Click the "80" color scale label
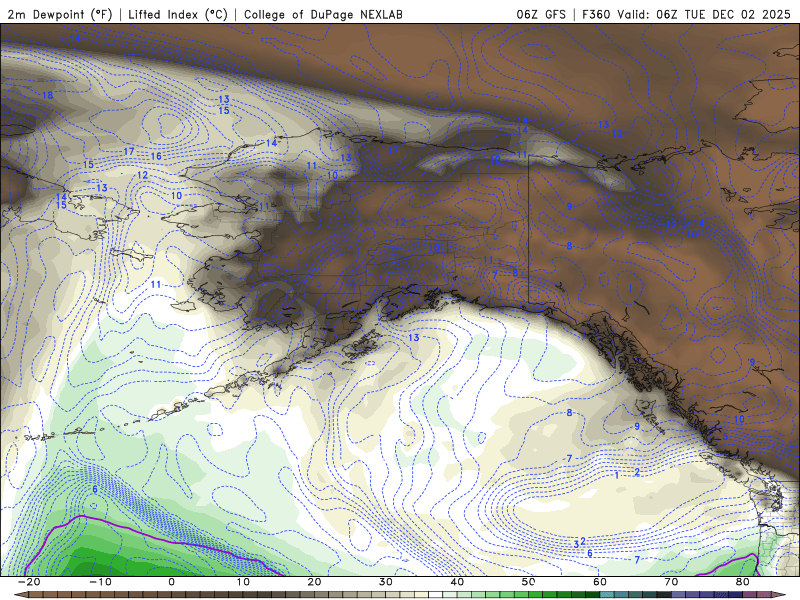800x600 pixels. 743,582
